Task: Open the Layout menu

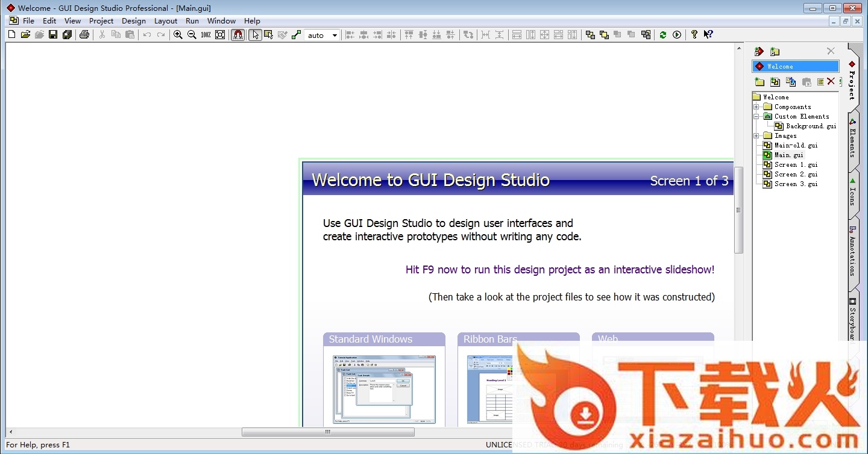Action: click(166, 21)
